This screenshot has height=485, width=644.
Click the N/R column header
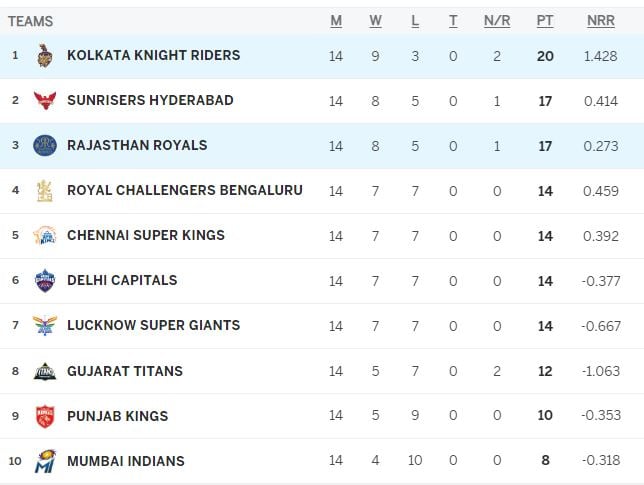497,21
